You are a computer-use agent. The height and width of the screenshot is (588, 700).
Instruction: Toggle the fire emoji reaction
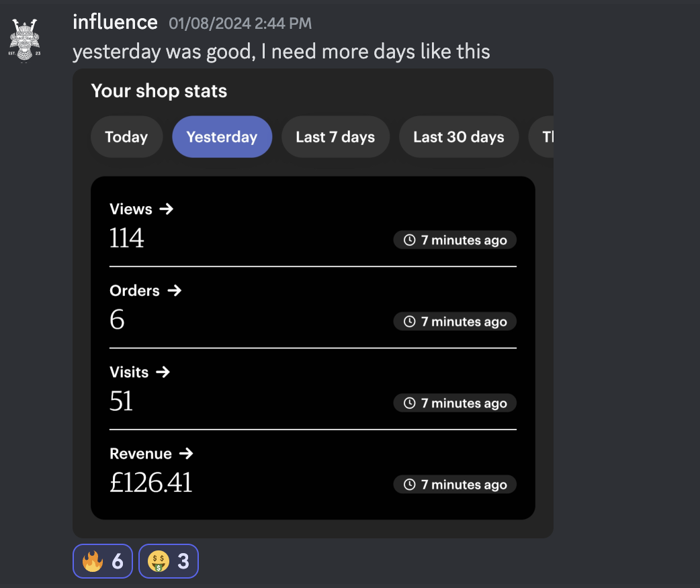click(x=103, y=561)
